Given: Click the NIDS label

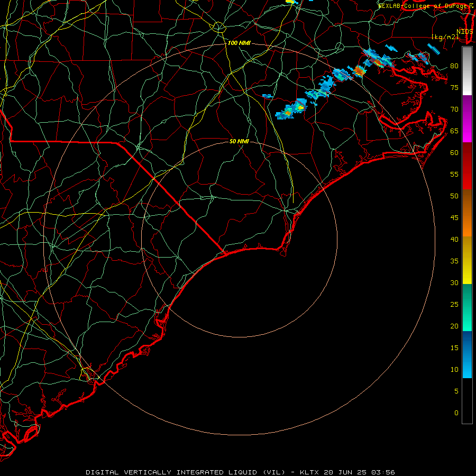Looking at the screenshot, I should click(465, 32).
